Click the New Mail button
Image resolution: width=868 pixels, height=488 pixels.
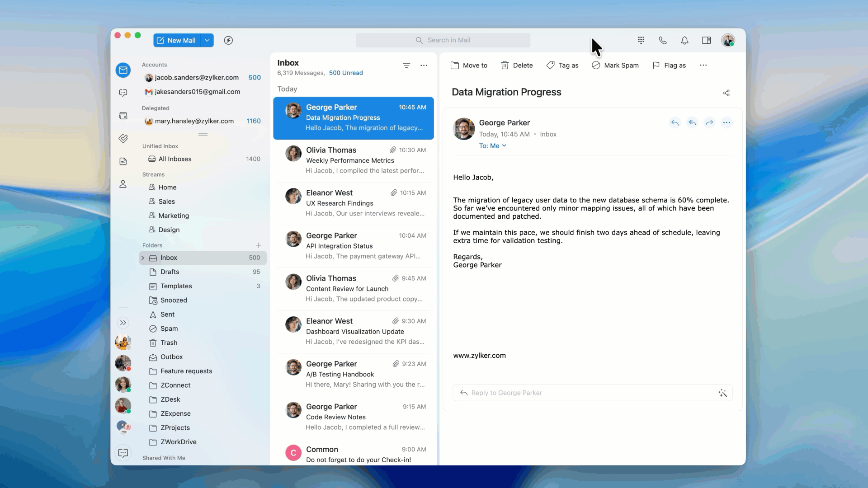click(x=177, y=40)
